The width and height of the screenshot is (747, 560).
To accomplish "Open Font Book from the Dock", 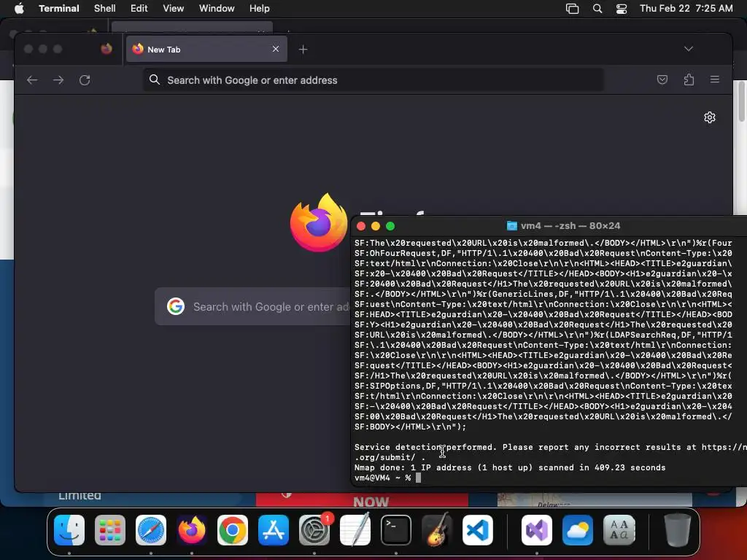I will 619,530.
